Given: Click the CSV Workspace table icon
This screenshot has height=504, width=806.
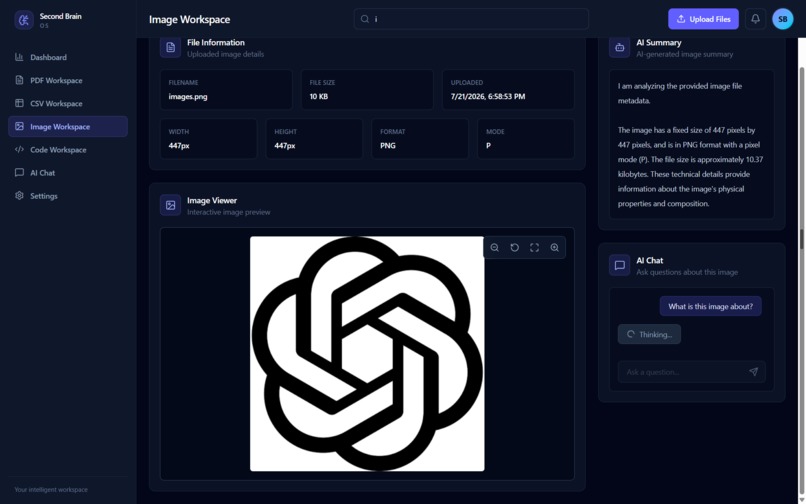Looking at the screenshot, I should coord(19,103).
